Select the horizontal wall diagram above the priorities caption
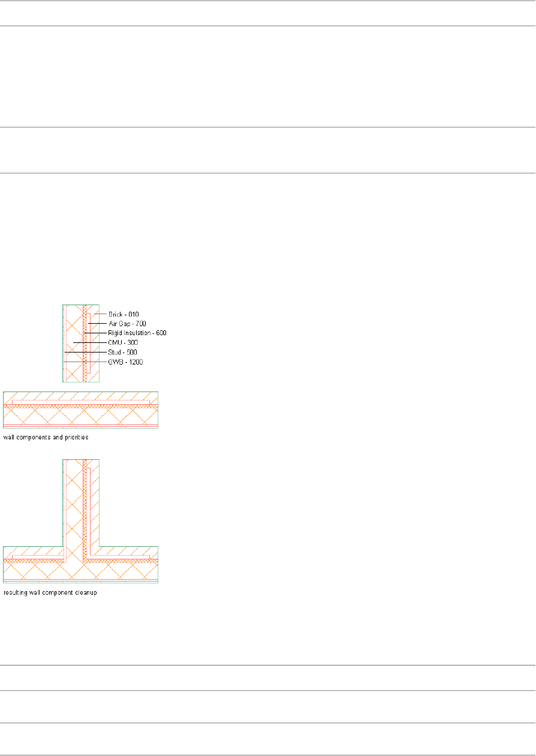Screen dimensions: 536x756 click(81, 410)
